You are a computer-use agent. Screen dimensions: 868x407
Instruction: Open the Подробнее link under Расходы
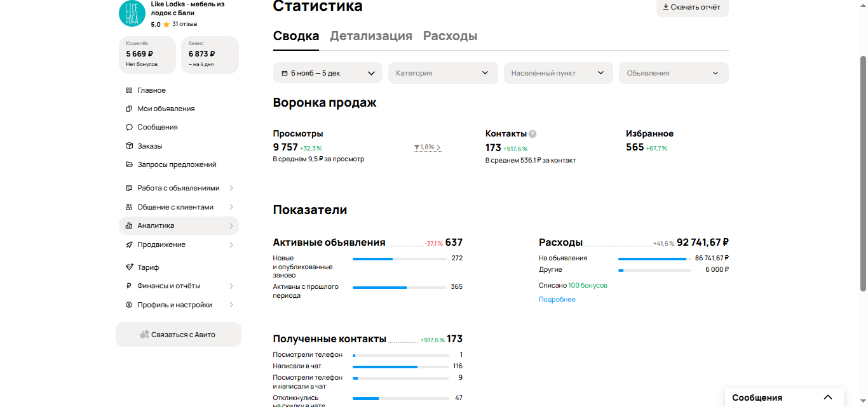557,299
